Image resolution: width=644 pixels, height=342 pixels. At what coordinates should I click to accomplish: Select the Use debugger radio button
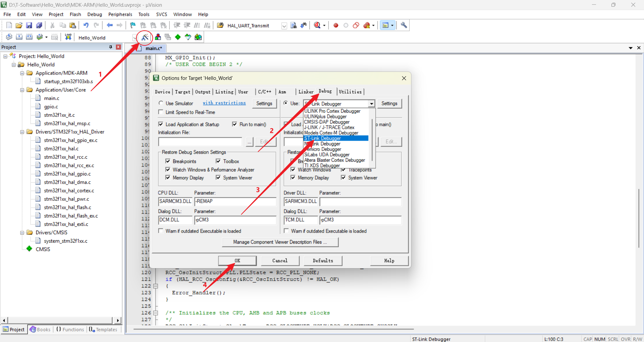tap(286, 103)
